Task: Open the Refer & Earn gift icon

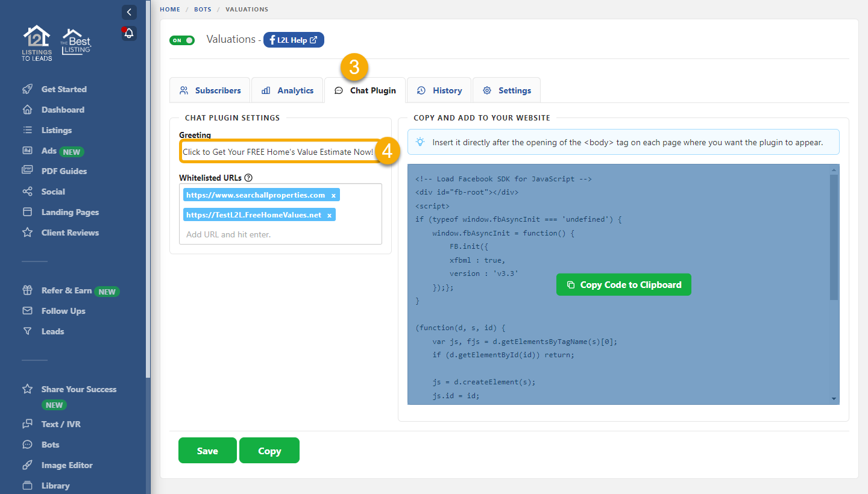Action: click(x=27, y=290)
